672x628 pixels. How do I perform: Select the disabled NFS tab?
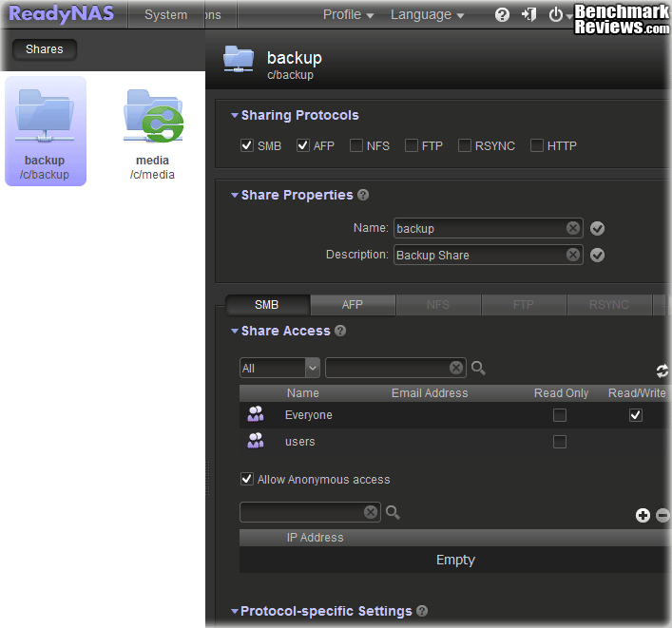point(438,305)
